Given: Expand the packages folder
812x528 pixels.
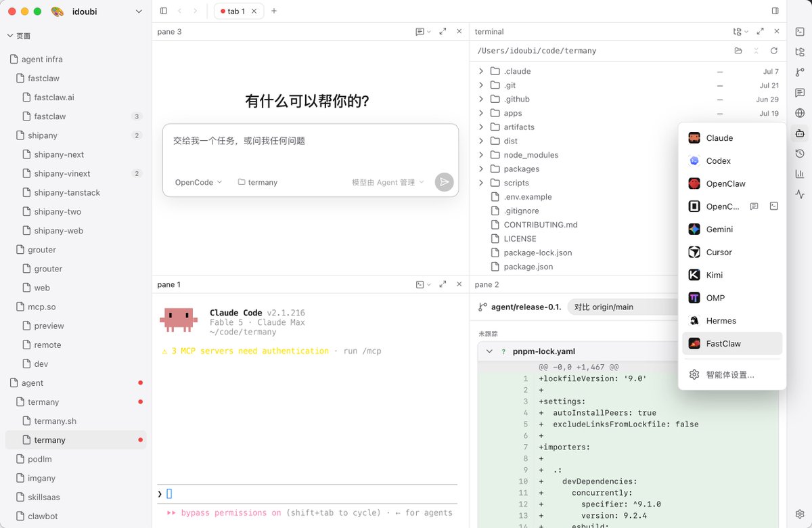Looking at the screenshot, I should click(x=481, y=169).
